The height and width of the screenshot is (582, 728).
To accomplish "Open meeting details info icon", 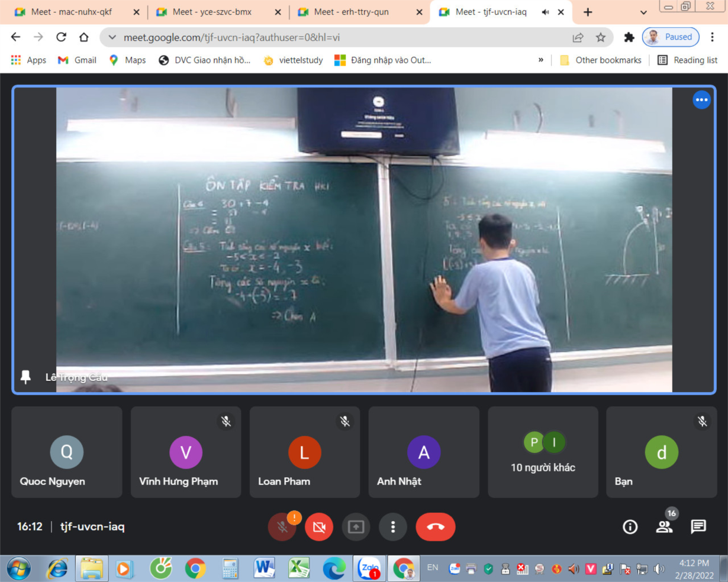I will [x=630, y=526].
